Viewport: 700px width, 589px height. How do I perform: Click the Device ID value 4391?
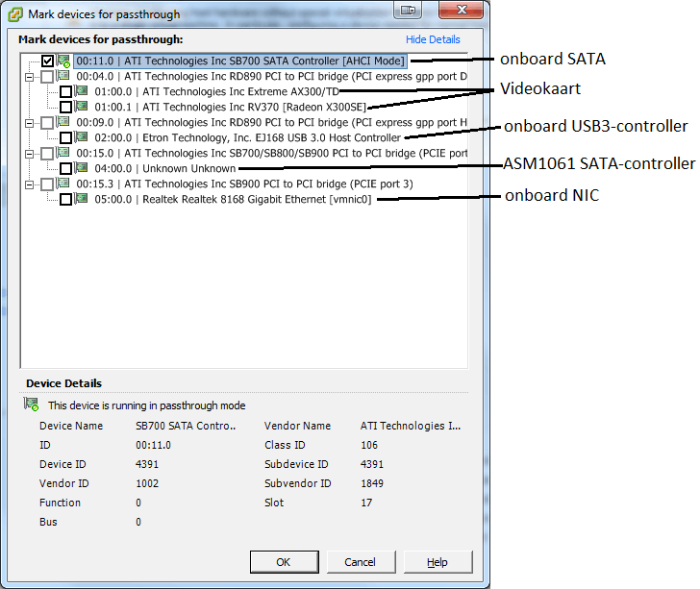pyautogui.click(x=147, y=464)
